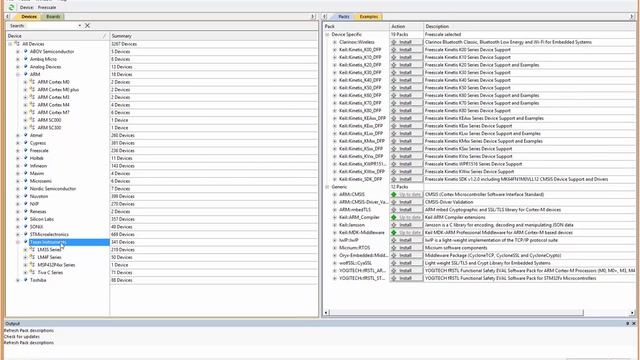This screenshot has width=640, height=360.
Task: Click the Action column header
Action: coord(407,26)
